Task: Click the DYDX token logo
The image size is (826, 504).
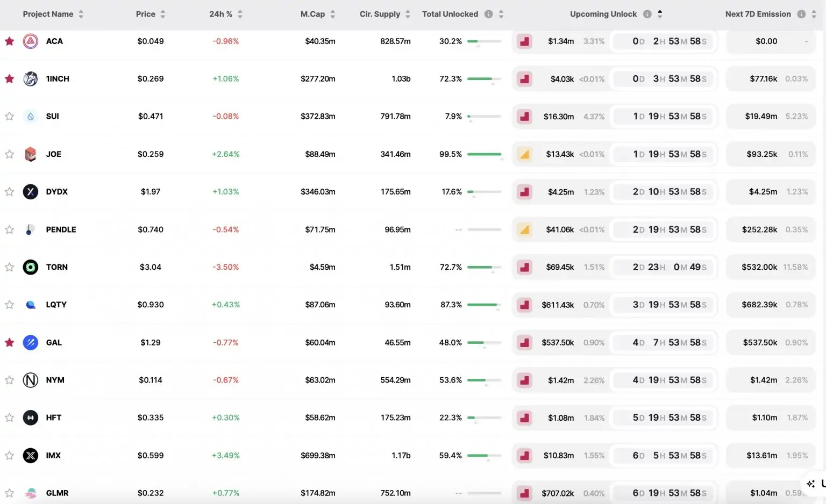Action: [x=31, y=192]
